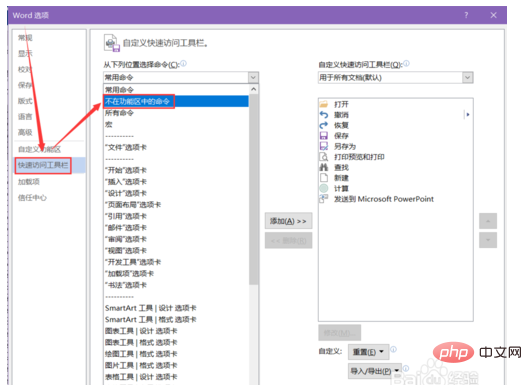Screen dimensions: 532x385
Task: Click the Open folder icon in toolbar list
Action: point(324,104)
